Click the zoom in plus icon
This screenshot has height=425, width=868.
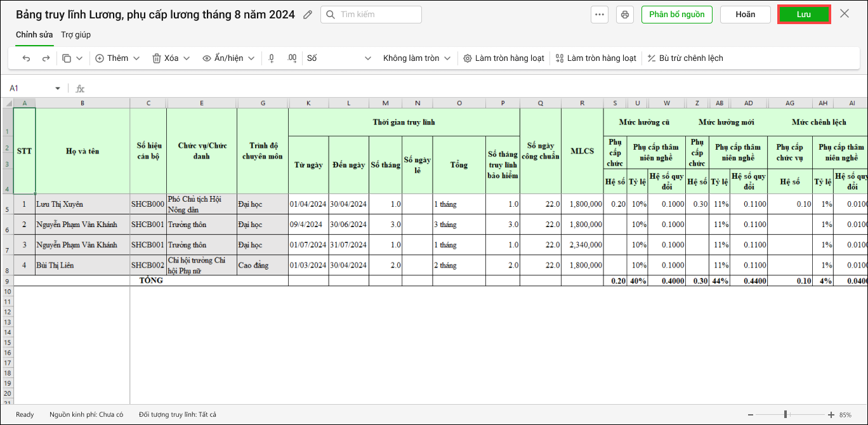point(831,414)
